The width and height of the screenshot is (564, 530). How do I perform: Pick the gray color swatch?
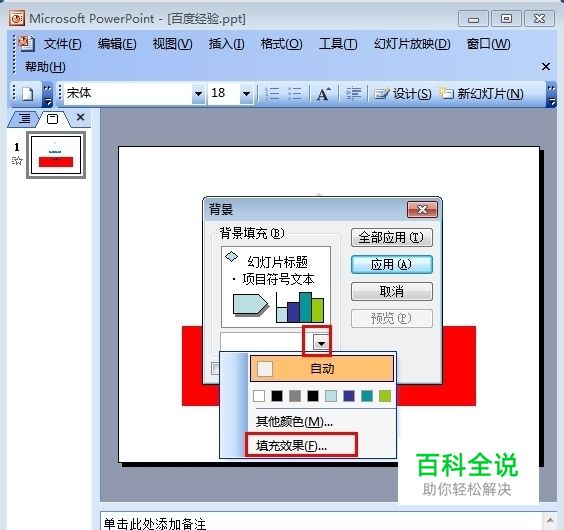pyautogui.click(x=295, y=396)
